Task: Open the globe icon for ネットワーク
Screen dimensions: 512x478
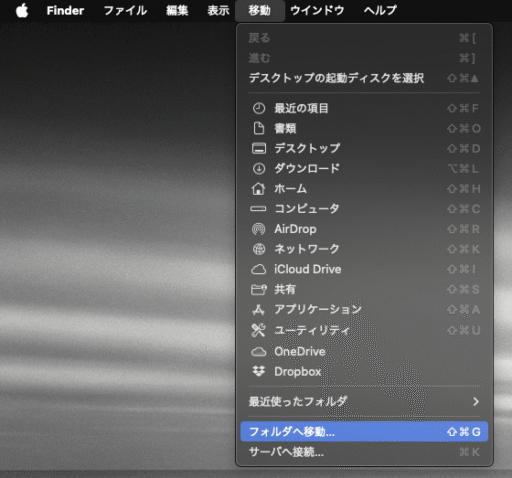Action: coord(259,249)
